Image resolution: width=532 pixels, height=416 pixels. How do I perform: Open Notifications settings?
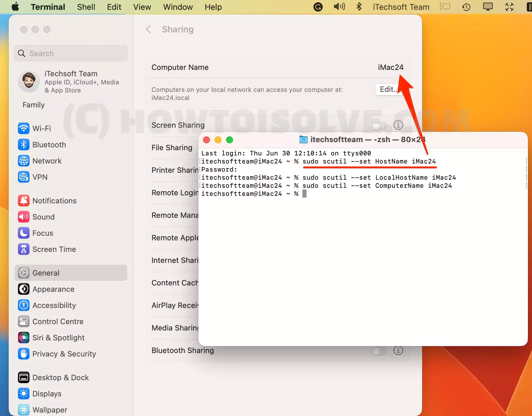(71, 200)
